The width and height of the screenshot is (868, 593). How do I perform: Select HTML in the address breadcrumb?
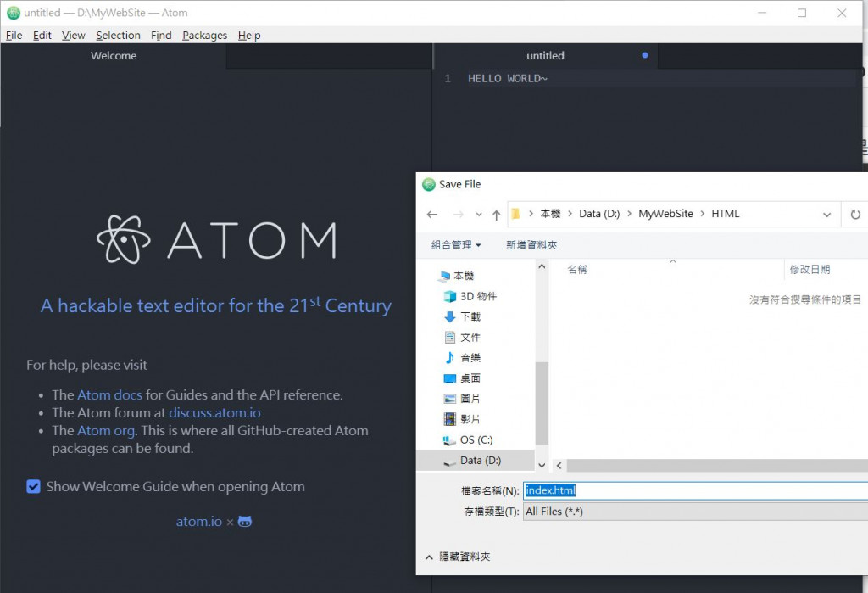click(726, 214)
